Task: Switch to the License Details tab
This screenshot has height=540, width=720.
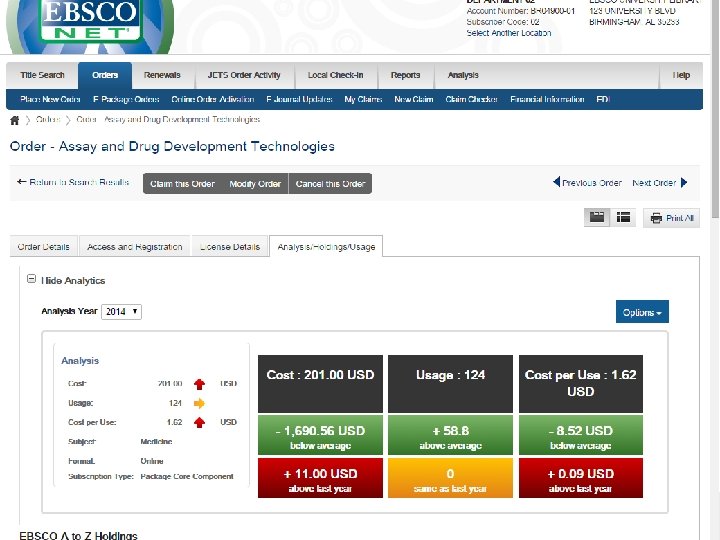Action: pyautogui.click(x=230, y=247)
